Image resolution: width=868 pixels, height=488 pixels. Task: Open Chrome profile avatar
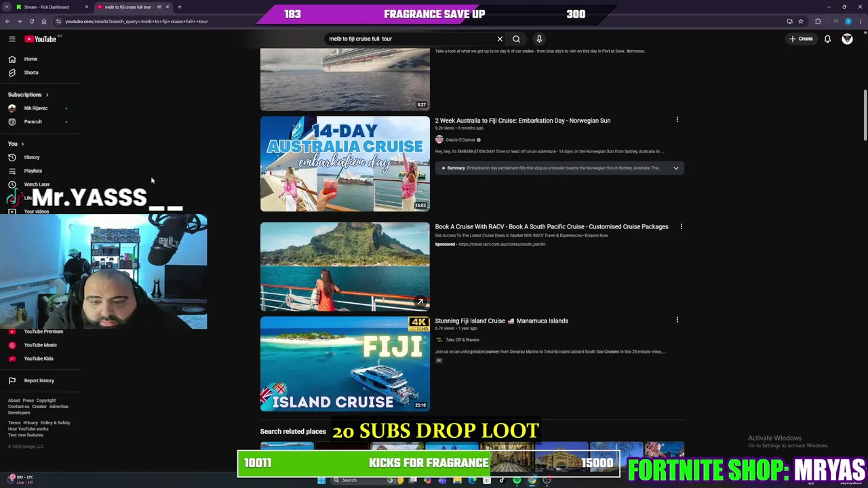click(848, 21)
